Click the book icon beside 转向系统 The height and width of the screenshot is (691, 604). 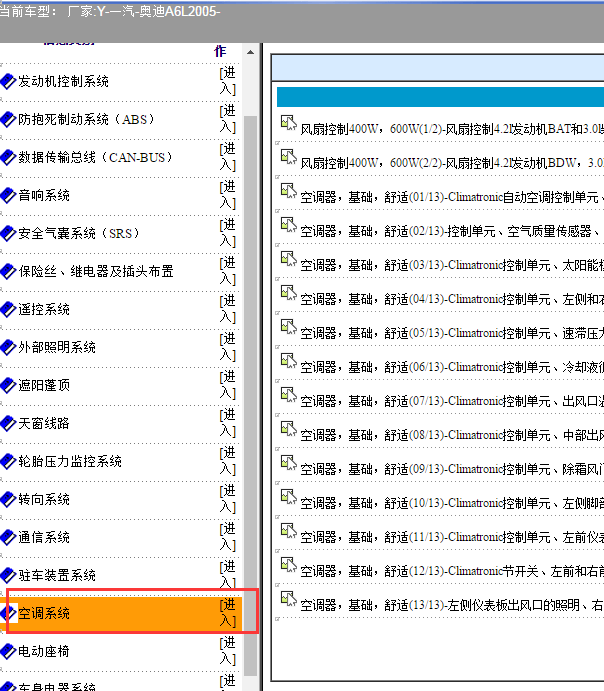point(8,499)
